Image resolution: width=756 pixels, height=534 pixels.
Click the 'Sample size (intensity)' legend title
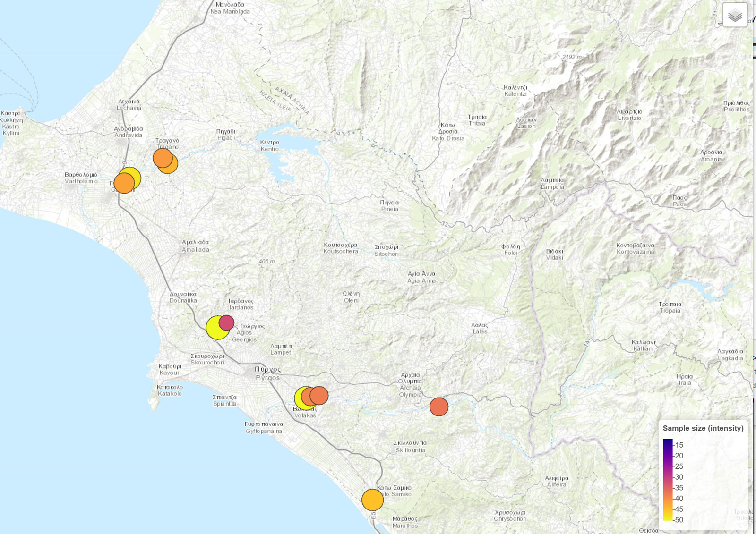coord(703,428)
